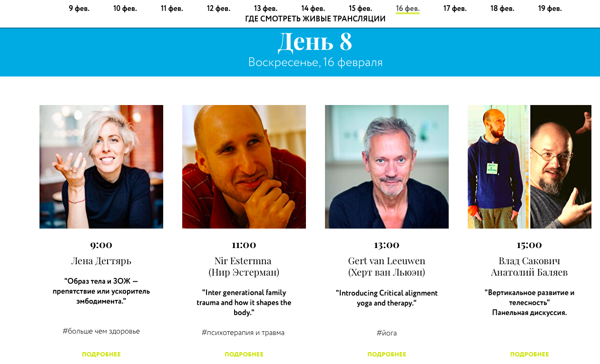Click ПОДРОБНЕЕ under Лена Дегтярь

101,354
